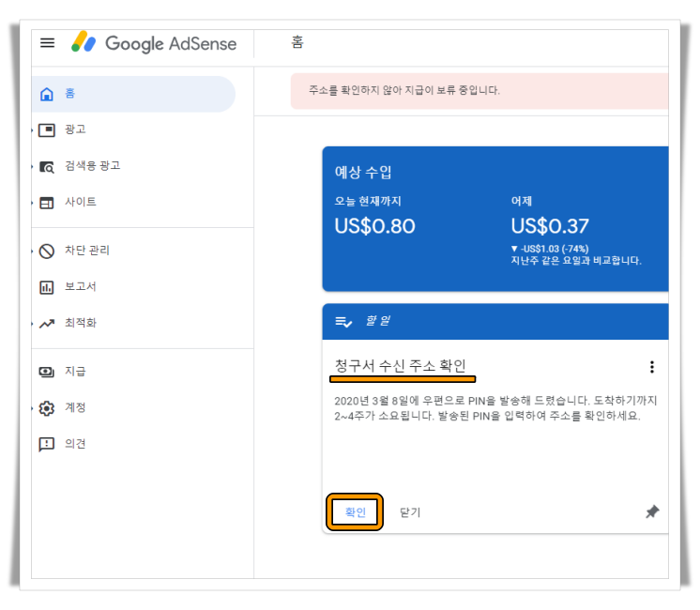Click the 계정 account gear icon
This screenshot has height=610, width=700.
(47, 408)
